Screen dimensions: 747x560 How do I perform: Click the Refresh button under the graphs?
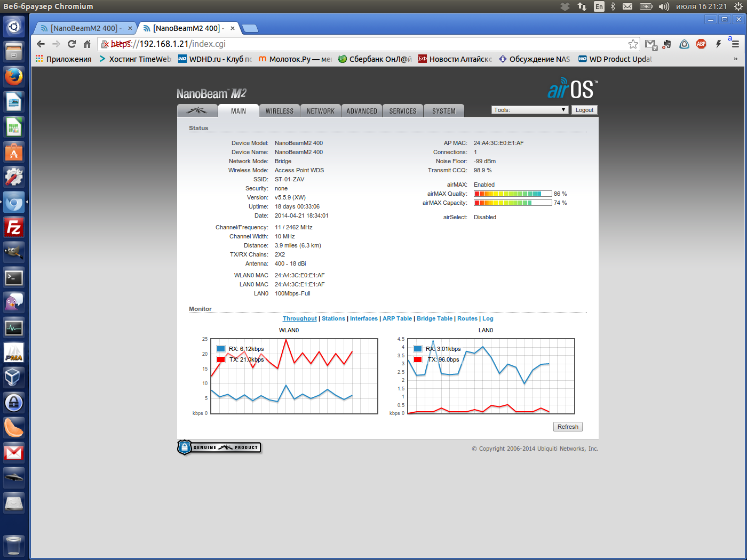click(x=568, y=427)
